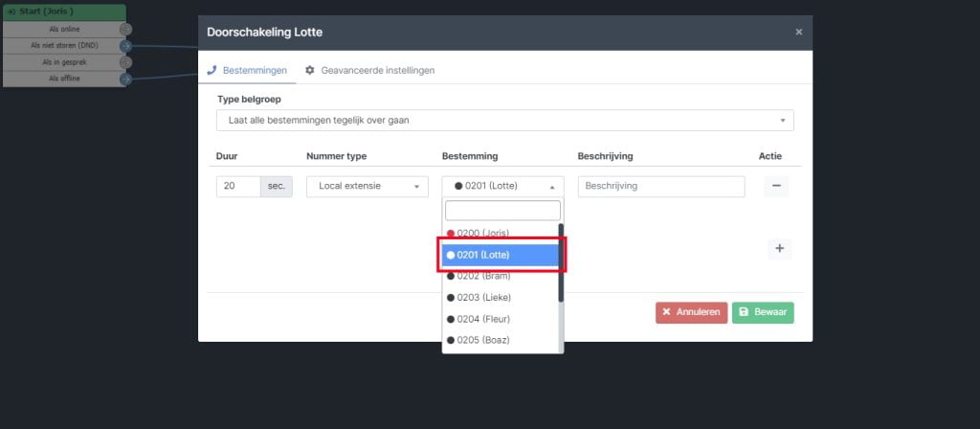
Task: Click the Annuleren button
Action: pos(691,312)
